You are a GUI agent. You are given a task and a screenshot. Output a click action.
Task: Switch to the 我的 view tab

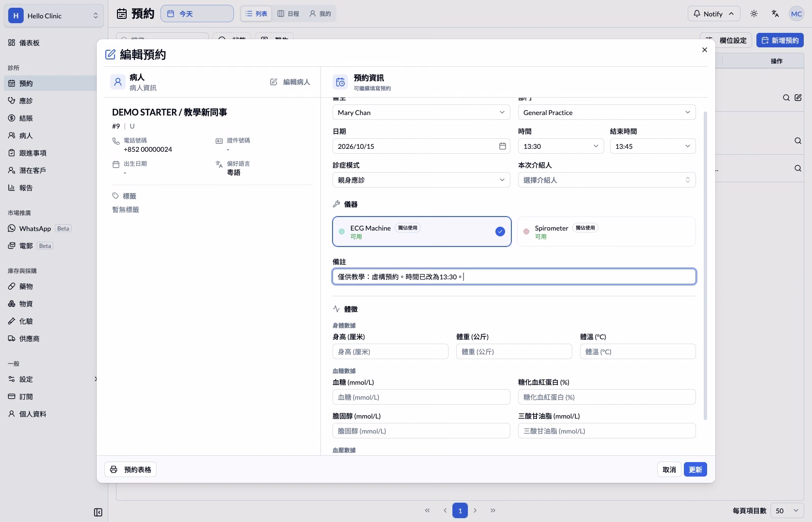point(320,14)
